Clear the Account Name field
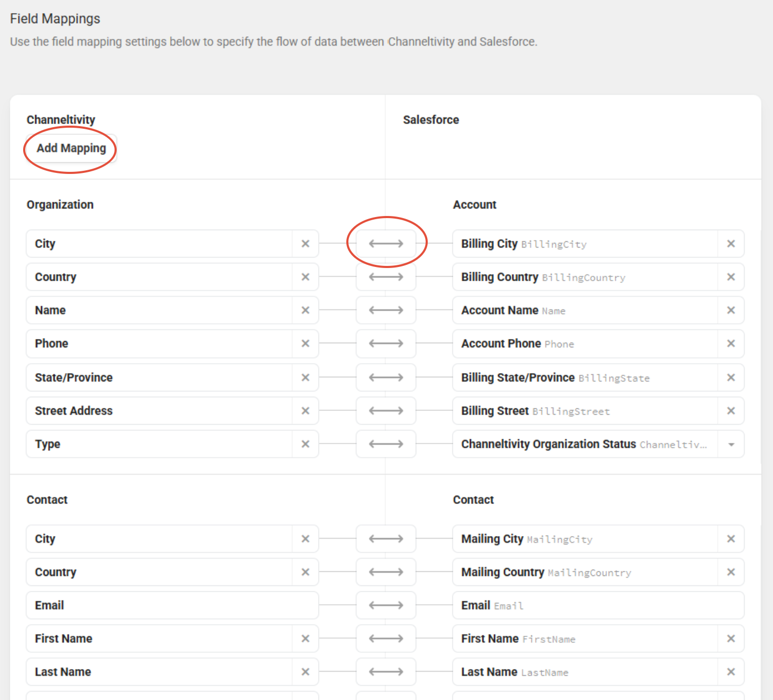773x700 pixels. (731, 310)
